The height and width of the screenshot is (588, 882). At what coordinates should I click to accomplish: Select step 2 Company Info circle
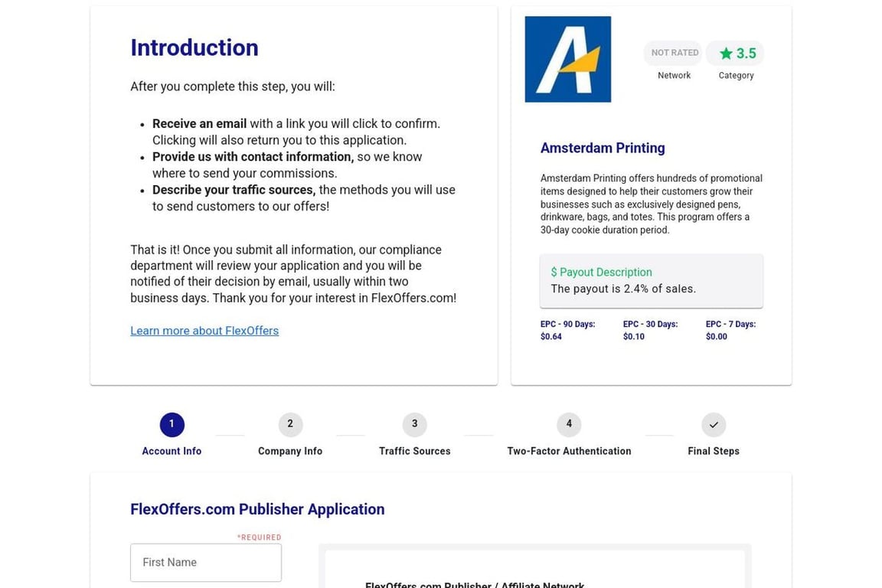click(290, 424)
